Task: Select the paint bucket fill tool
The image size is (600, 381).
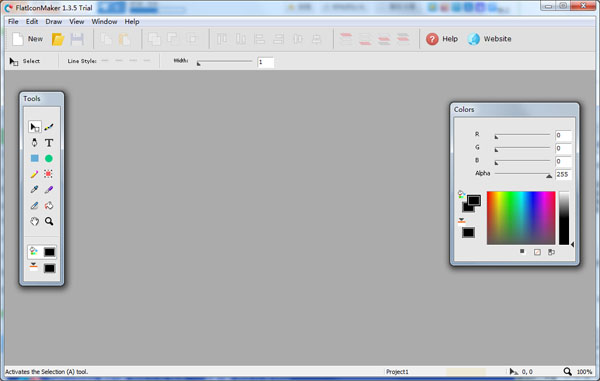Action: (x=49, y=205)
